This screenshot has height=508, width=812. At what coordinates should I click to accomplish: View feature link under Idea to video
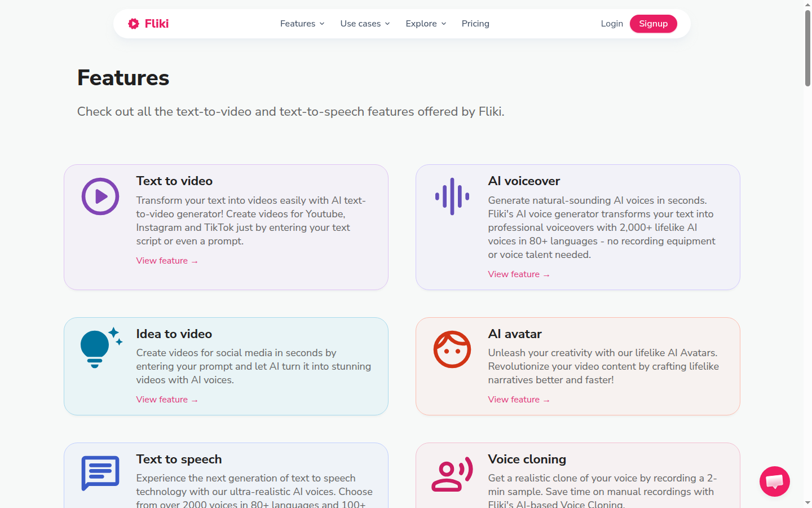(167, 400)
